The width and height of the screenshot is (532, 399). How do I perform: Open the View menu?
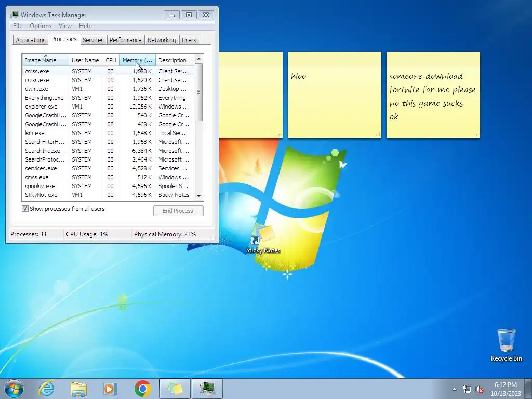click(65, 26)
